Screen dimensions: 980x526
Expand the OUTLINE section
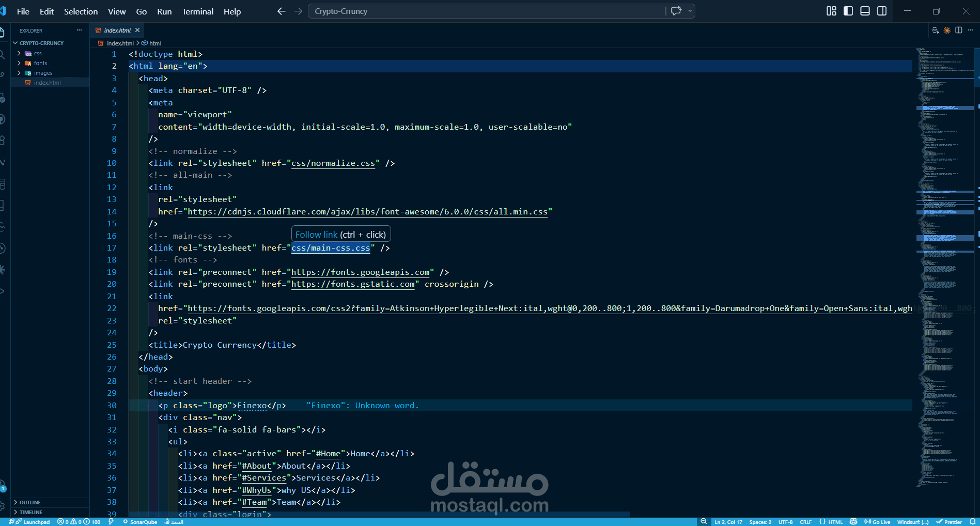[x=30, y=502]
